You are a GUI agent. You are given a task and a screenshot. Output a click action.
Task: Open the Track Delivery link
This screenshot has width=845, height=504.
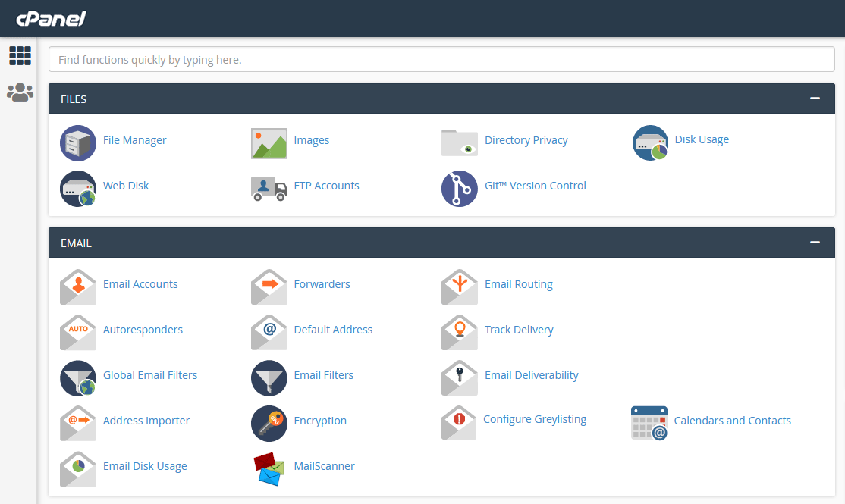[x=519, y=330]
